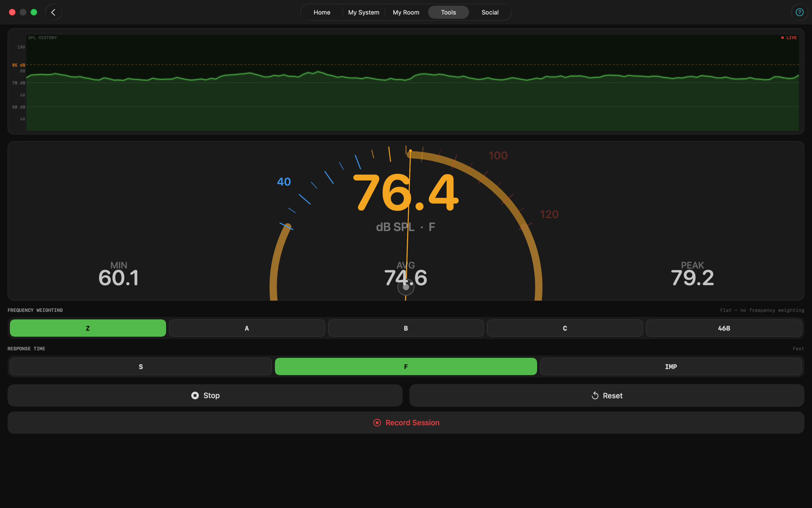Select Z frequency weighting
This screenshot has width=812, height=508.
pos(88,328)
